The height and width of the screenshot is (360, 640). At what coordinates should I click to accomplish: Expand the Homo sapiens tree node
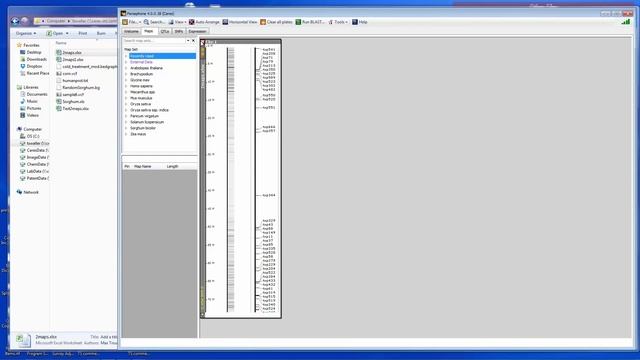[x=126, y=86]
